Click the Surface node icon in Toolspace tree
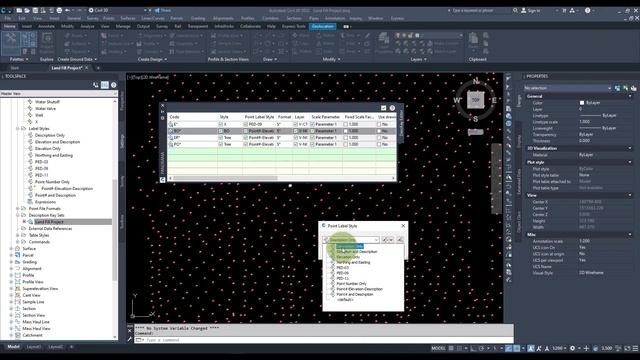Viewport: 640px width, 360px height. click(18, 249)
